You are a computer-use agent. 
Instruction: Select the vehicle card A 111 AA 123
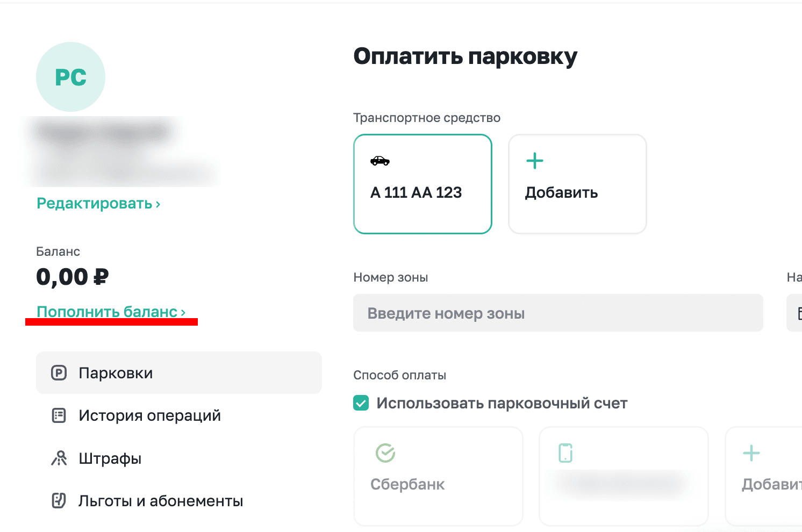[423, 184]
